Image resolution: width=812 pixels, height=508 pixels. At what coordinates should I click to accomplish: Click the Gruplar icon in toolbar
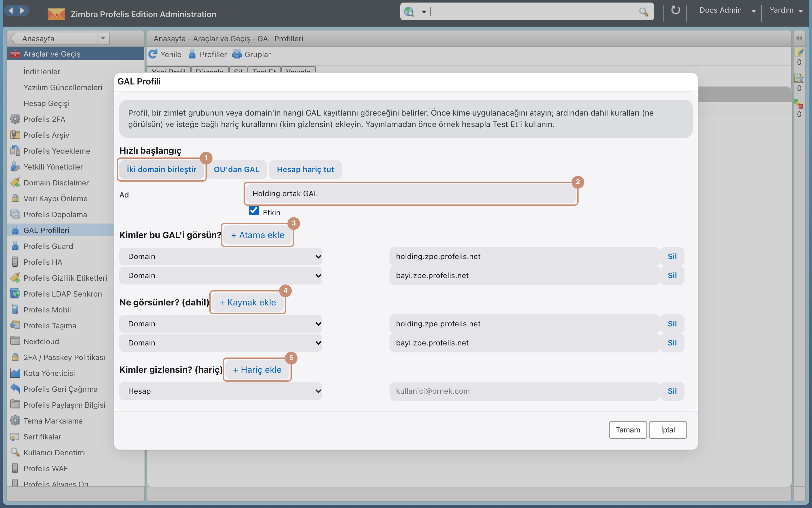[237, 54]
